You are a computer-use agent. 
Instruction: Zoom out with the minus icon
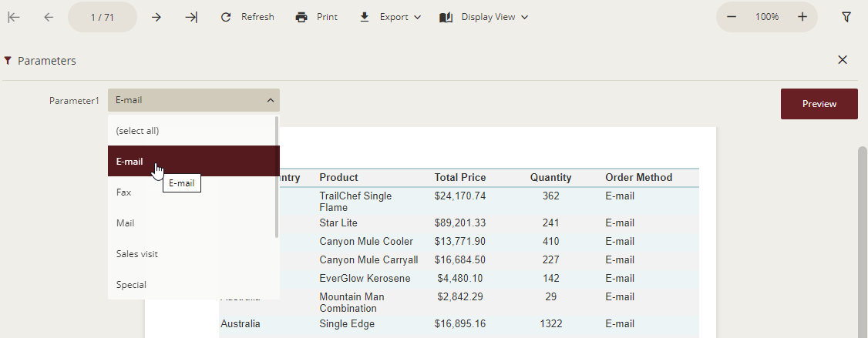tap(732, 17)
